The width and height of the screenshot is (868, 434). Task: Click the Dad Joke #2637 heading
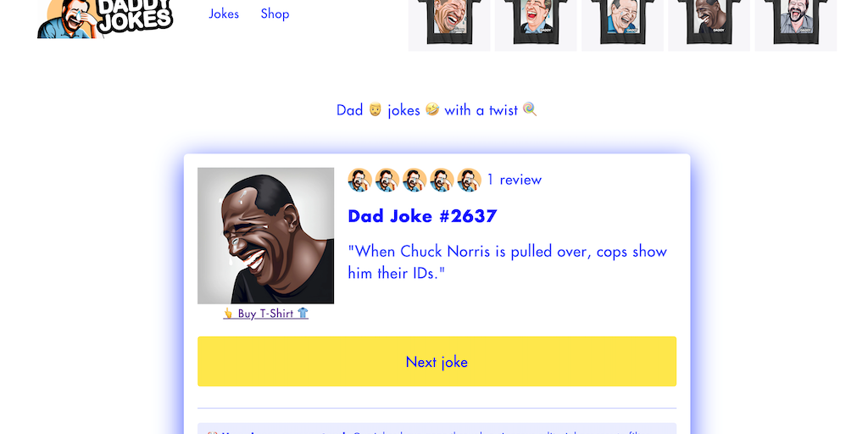coord(422,216)
